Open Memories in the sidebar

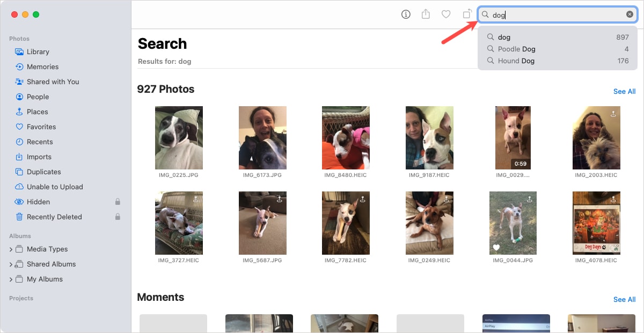click(42, 66)
